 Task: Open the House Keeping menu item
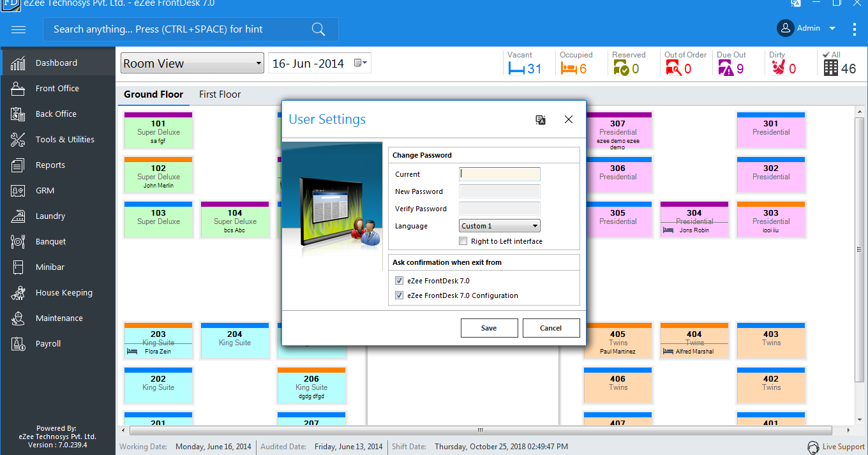coord(57,292)
